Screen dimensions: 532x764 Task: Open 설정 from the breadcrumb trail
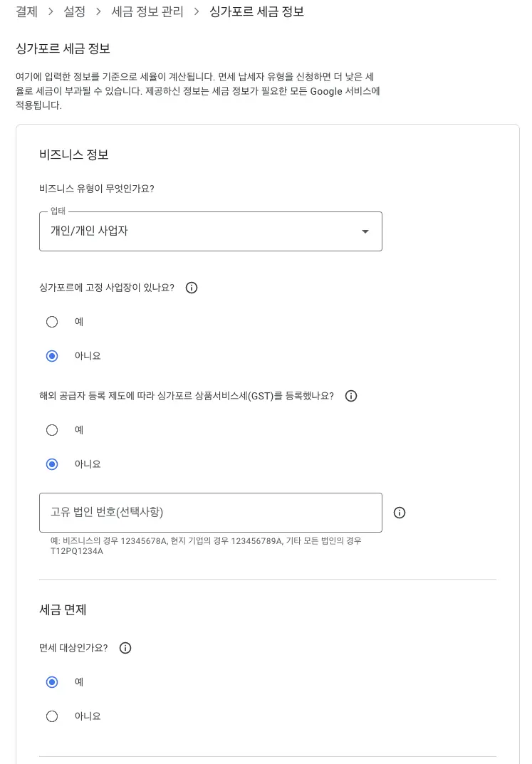74,12
